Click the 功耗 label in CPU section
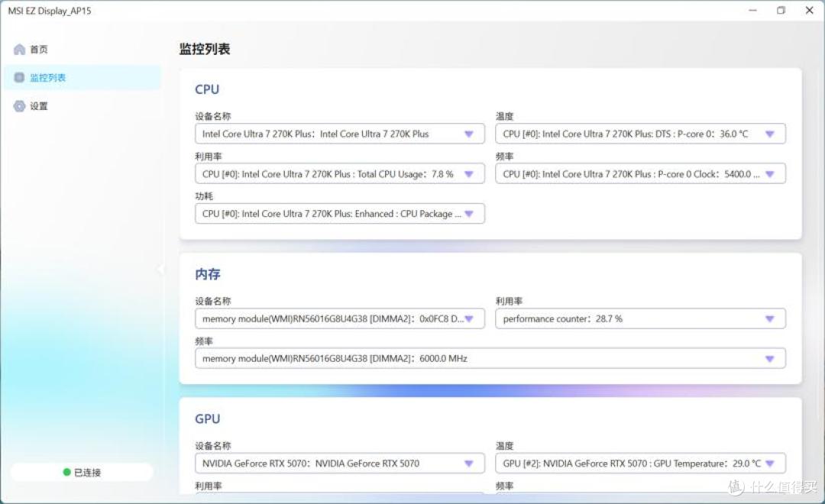 [x=204, y=196]
